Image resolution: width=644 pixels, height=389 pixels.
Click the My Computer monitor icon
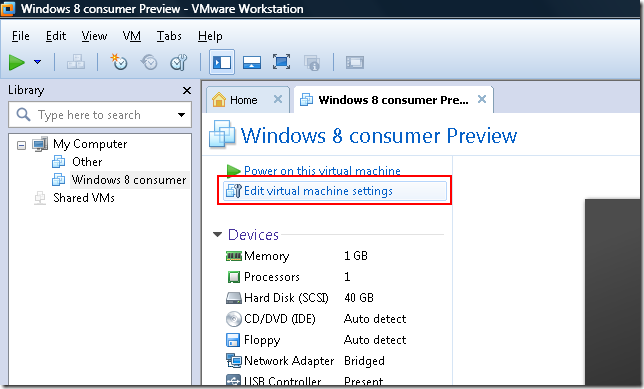40,144
